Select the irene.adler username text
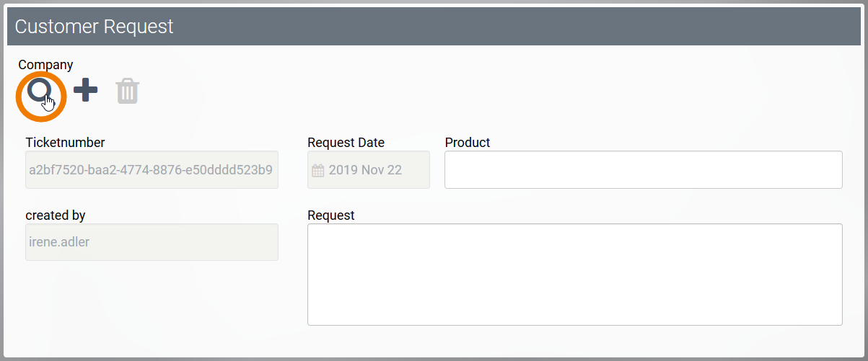The height and width of the screenshot is (361, 868). [x=59, y=242]
